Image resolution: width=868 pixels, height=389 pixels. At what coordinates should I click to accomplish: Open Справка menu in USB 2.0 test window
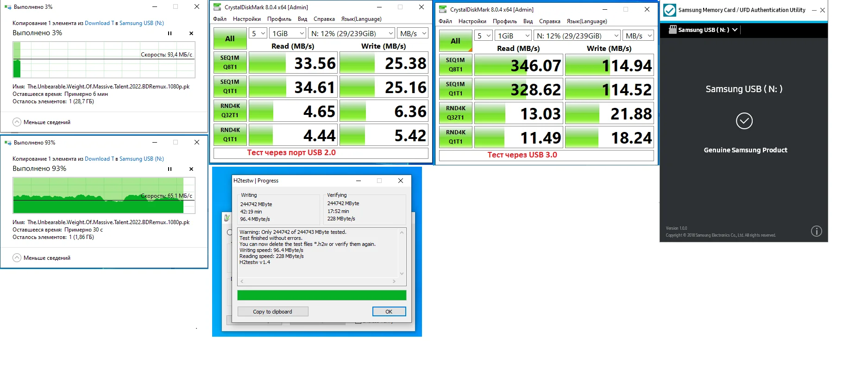tap(324, 19)
